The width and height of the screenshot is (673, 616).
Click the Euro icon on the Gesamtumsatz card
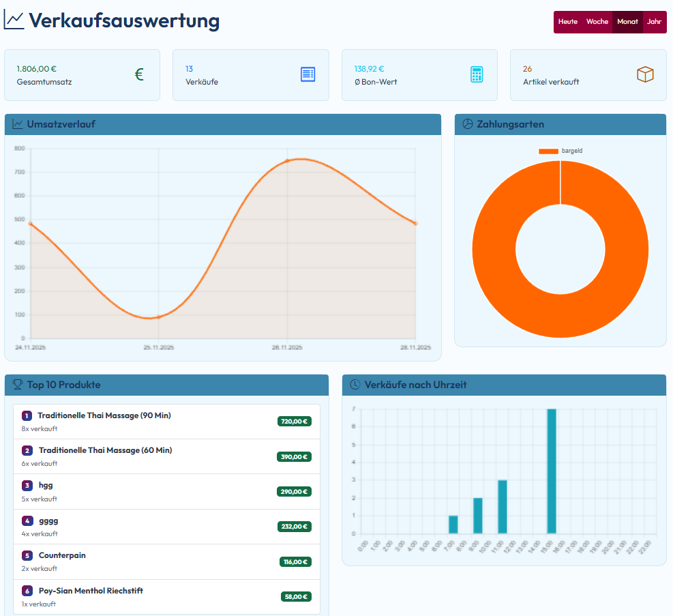coord(139,75)
